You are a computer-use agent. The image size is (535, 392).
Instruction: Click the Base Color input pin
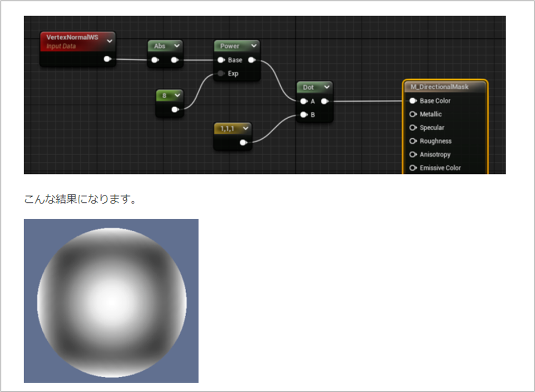coord(414,100)
